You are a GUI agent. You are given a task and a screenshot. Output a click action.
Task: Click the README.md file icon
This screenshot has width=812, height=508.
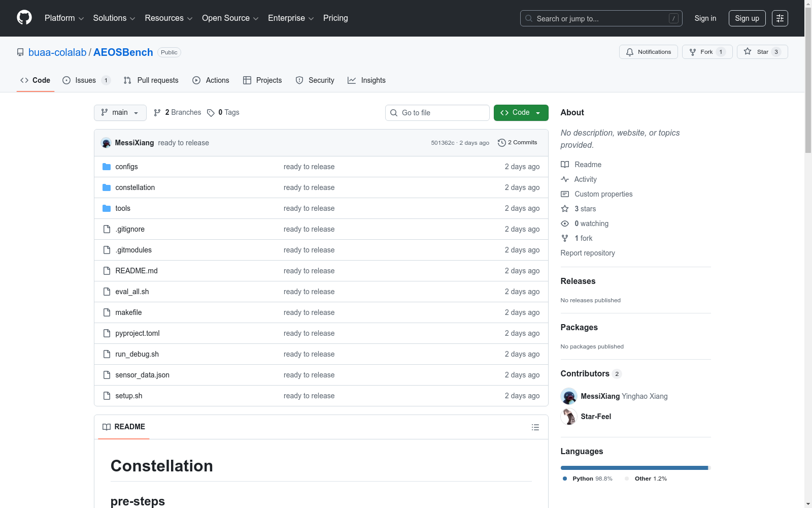point(107,271)
